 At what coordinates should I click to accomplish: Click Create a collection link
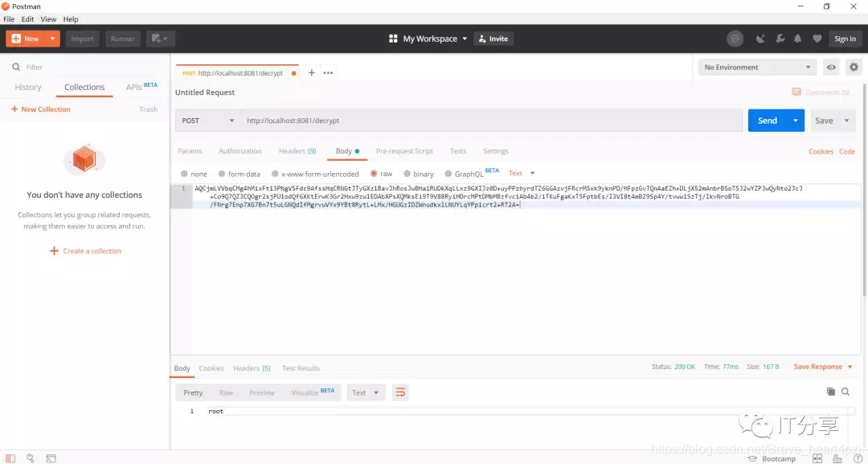86,251
